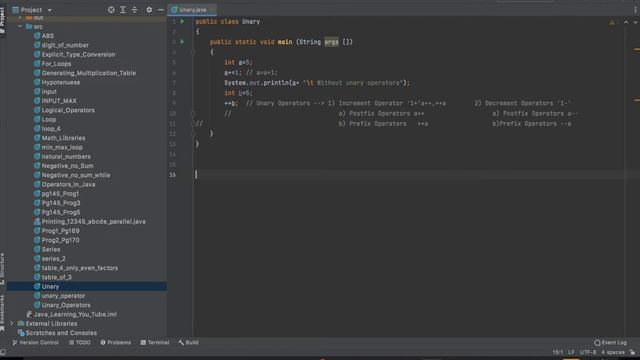640x360 pixels.
Task: Expand External Libraries node
Action: click(x=12, y=324)
